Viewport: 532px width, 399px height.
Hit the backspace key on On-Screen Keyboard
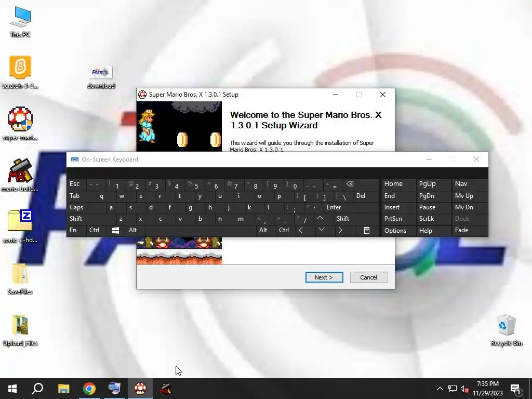click(x=361, y=184)
